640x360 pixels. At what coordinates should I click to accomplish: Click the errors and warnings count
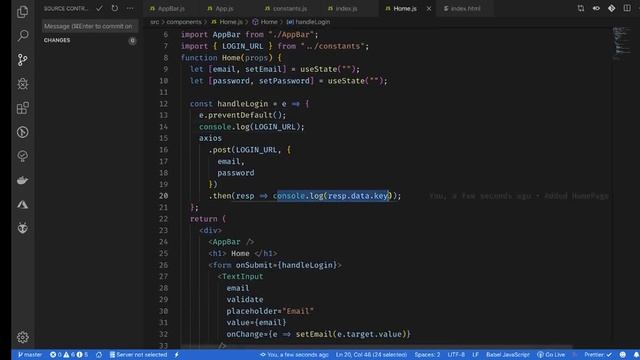point(69,355)
